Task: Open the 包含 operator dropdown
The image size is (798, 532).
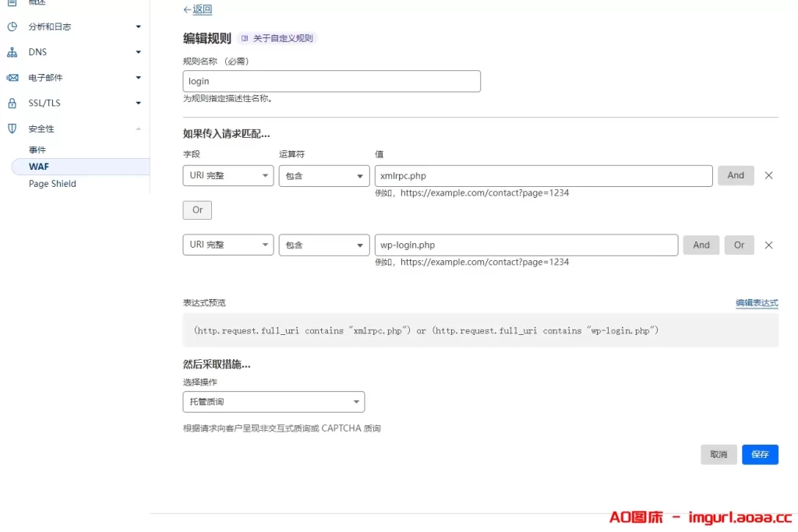Action: pyautogui.click(x=323, y=175)
